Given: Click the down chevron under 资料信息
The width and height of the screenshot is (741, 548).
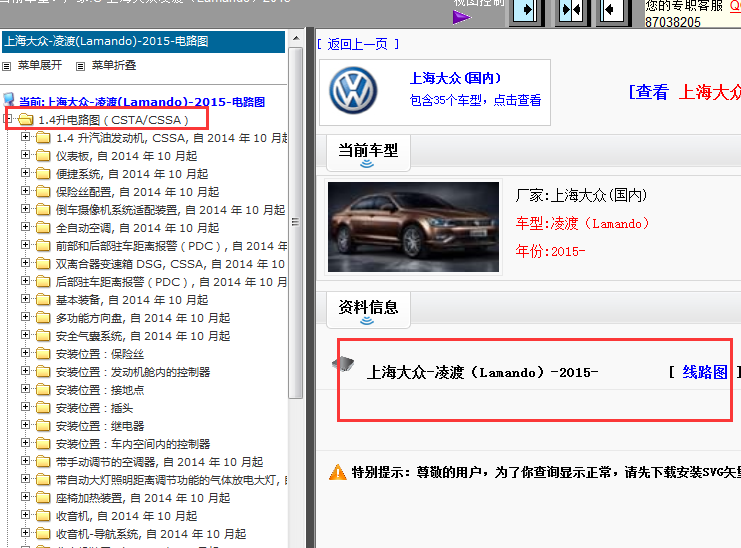Looking at the screenshot, I should click(x=367, y=321).
